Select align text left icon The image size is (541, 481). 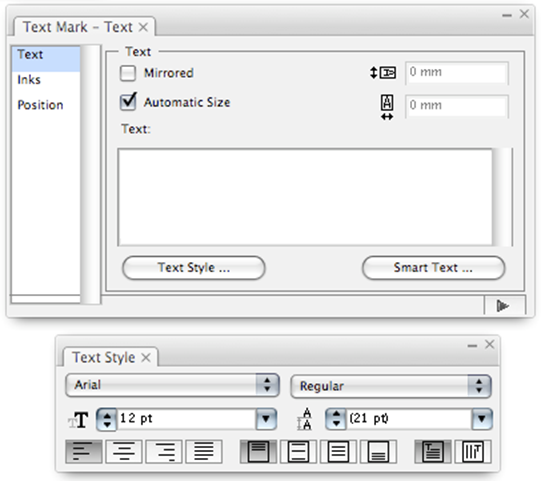click(83, 451)
